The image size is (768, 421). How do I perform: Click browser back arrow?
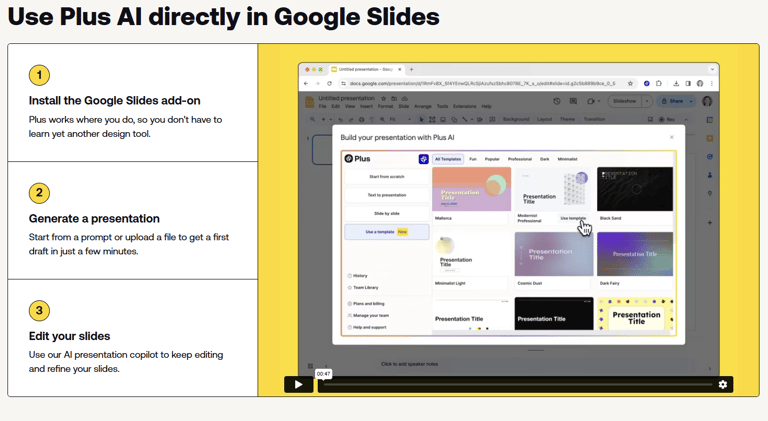click(306, 84)
